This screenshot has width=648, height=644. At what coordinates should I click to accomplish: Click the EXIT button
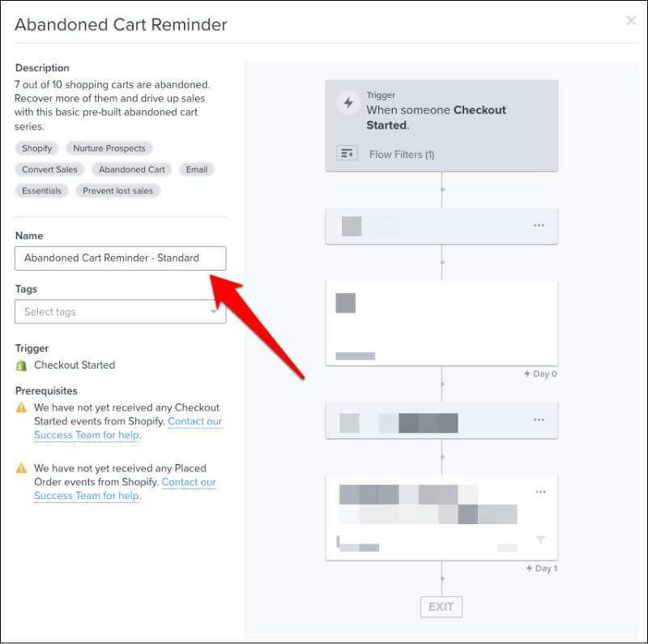click(x=441, y=607)
